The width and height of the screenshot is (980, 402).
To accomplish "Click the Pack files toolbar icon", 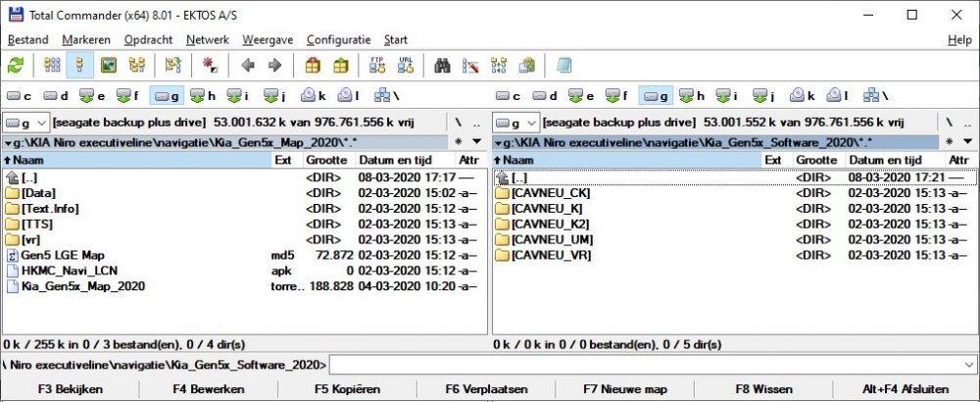I will [313, 66].
